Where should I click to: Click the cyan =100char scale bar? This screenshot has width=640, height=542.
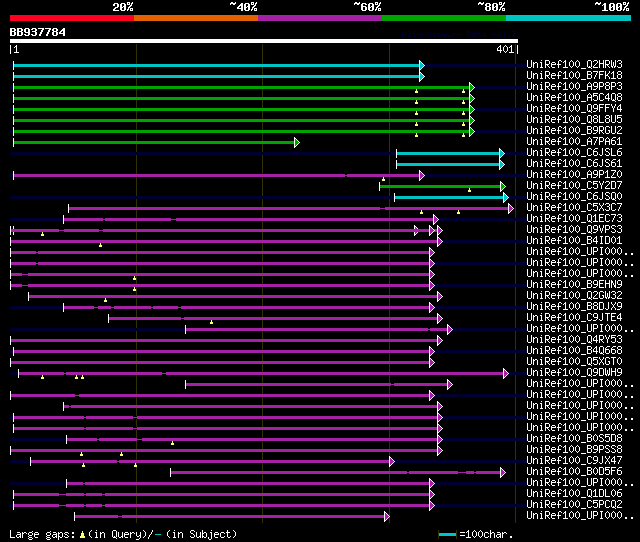click(447, 534)
